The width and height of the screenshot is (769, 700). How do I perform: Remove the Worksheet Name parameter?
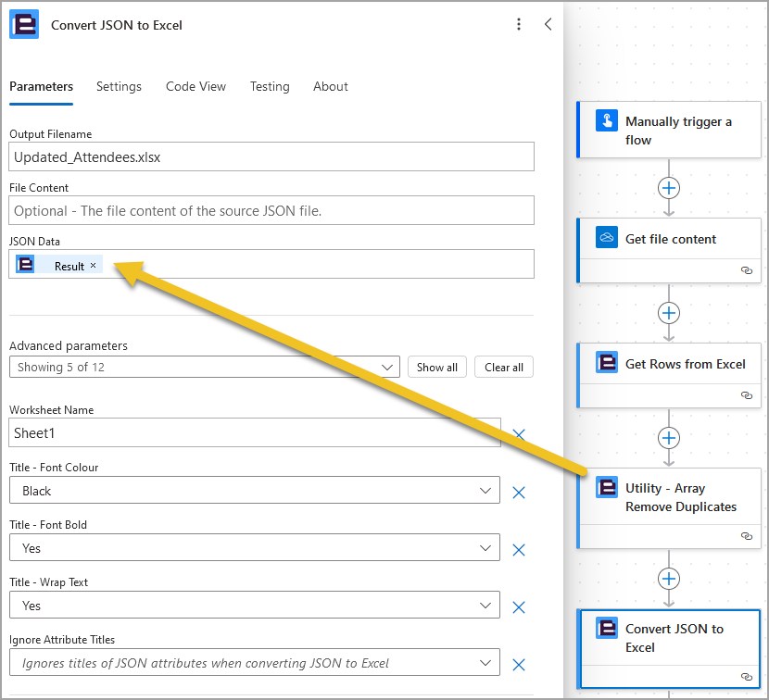click(519, 434)
